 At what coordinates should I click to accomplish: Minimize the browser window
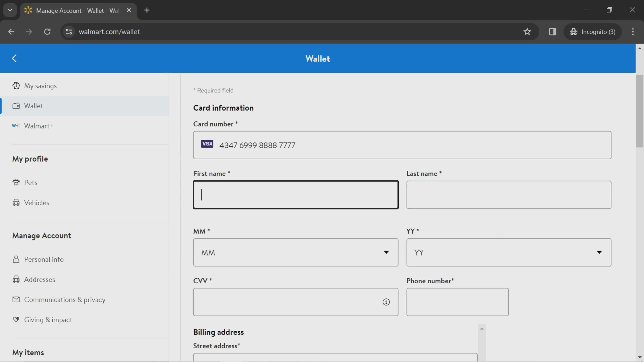pos(586,10)
